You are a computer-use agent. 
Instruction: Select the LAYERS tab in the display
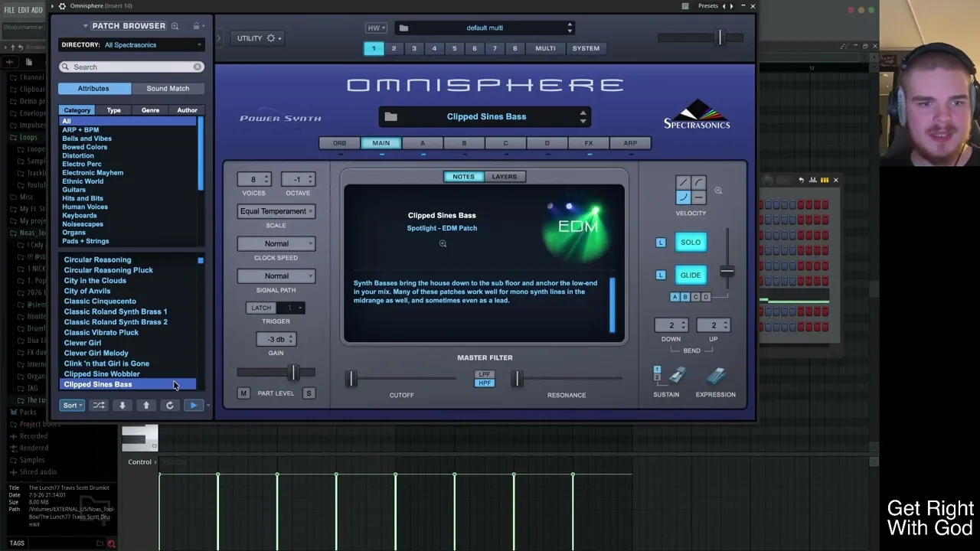[x=505, y=177]
